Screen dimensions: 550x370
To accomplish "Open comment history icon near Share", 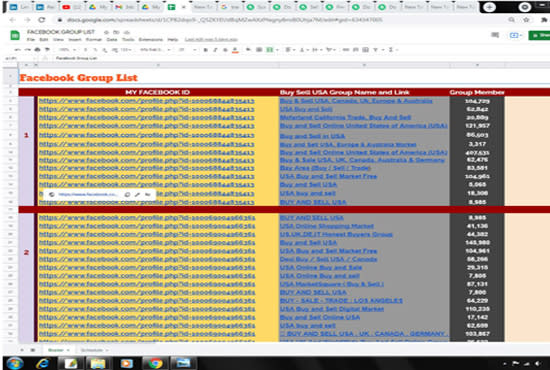I will tap(495, 35).
